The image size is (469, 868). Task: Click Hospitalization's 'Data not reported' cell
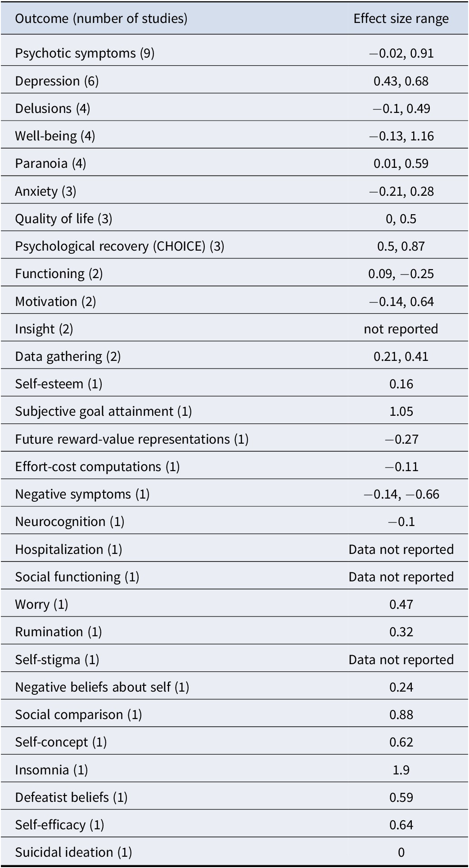tap(401, 549)
